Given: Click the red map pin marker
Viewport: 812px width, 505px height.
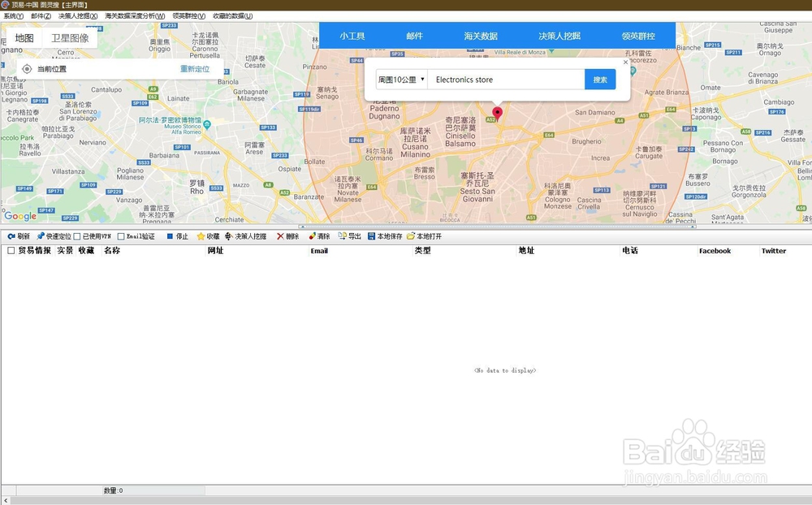Looking at the screenshot, I should (x=497, y=114).
